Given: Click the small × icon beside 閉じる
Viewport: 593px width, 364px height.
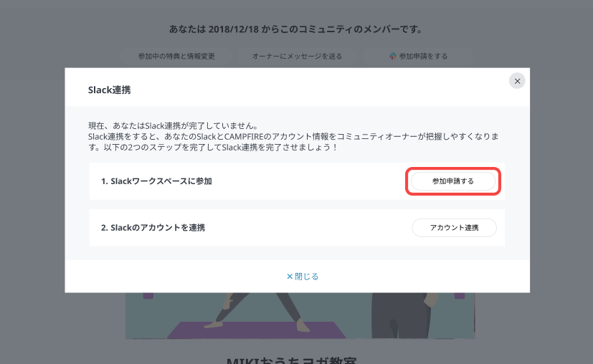Looking at the screenshot, I should (290, 276).
